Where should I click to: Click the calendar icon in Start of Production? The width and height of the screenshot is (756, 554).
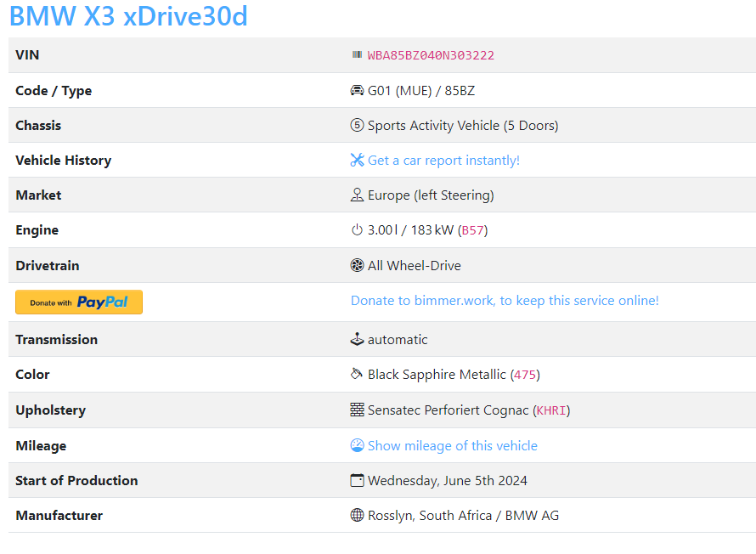[x=358, y=479]
